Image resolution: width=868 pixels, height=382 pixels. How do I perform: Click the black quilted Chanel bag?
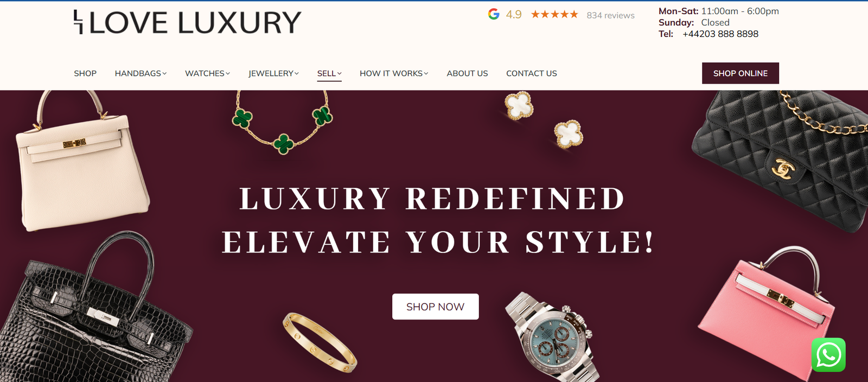tap(781, 157)
